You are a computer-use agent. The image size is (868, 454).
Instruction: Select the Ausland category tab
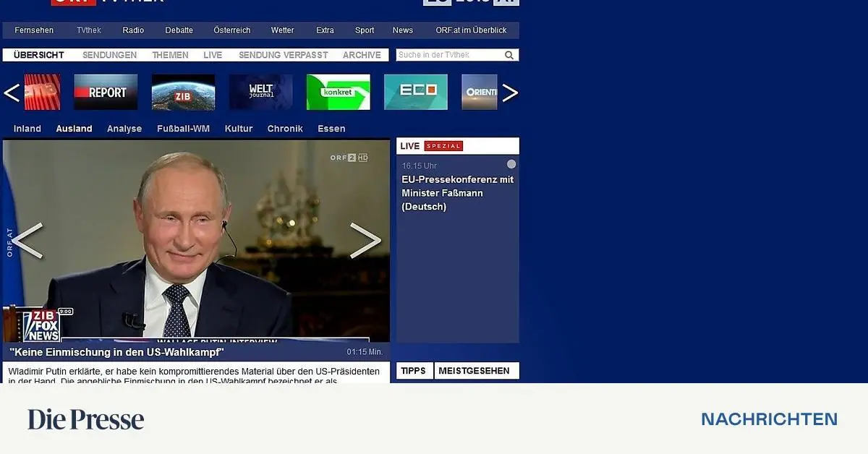74,128
